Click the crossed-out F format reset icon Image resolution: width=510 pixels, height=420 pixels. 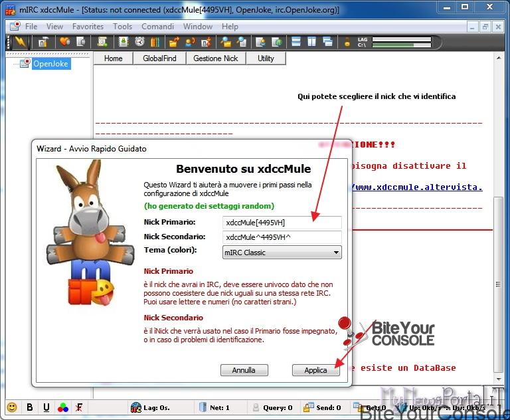[79, 407]
